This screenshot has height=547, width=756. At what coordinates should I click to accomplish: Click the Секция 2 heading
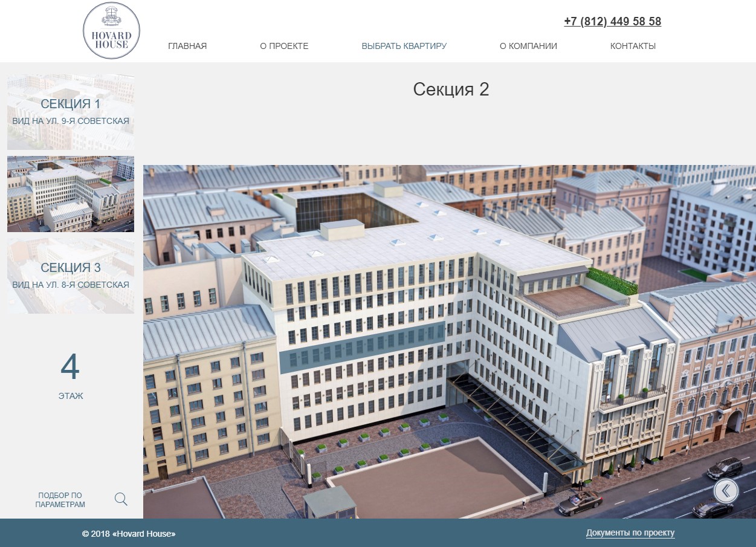pos(451,89)
